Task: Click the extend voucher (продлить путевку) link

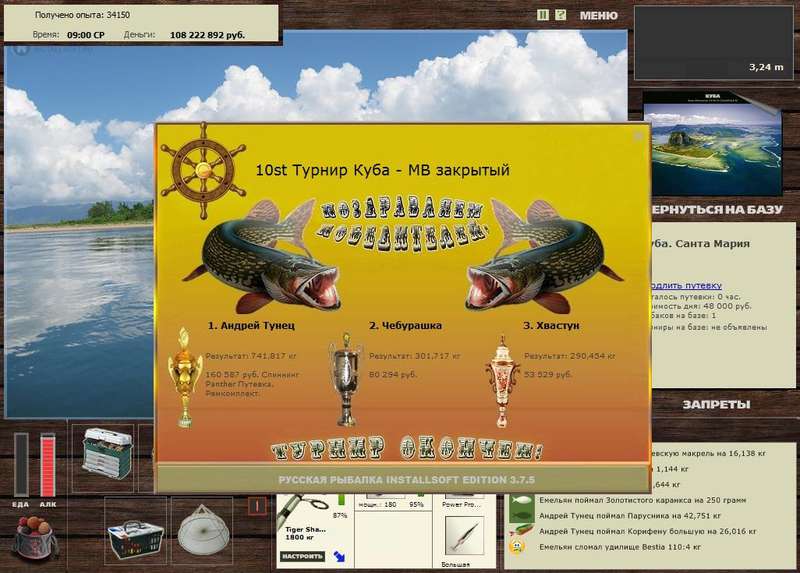Action: (686, 285)
